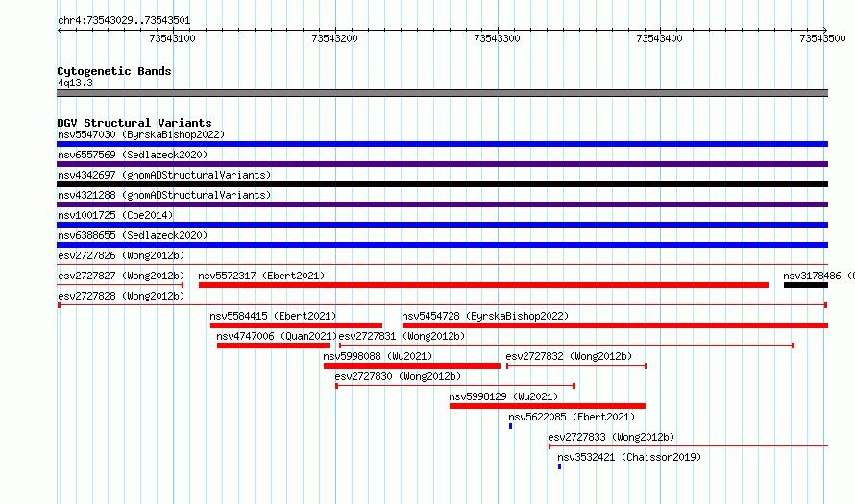This screenshot has width=855, height=504.
Task: Click the purple bar under nsv4321288
Action: (442, 204)
